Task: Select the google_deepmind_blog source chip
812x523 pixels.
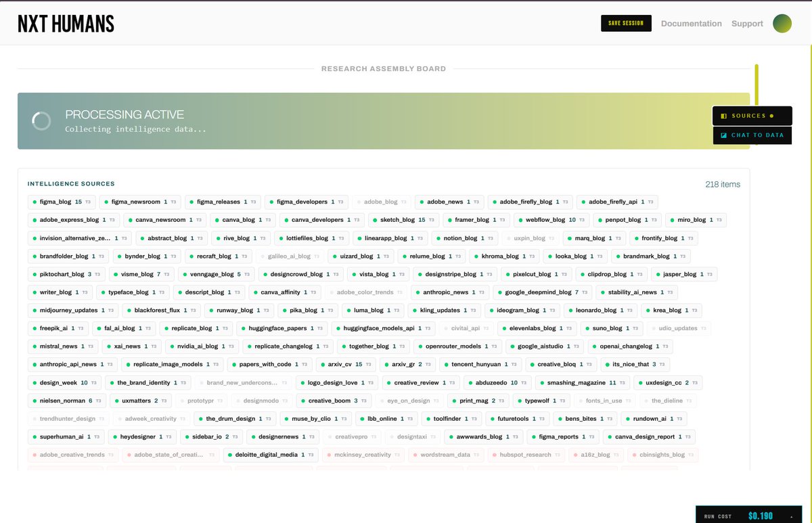Action: pos(543,292)
